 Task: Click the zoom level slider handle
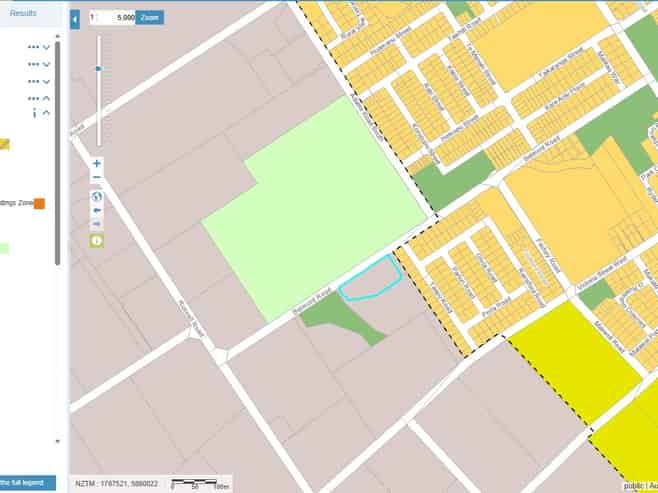99,68
